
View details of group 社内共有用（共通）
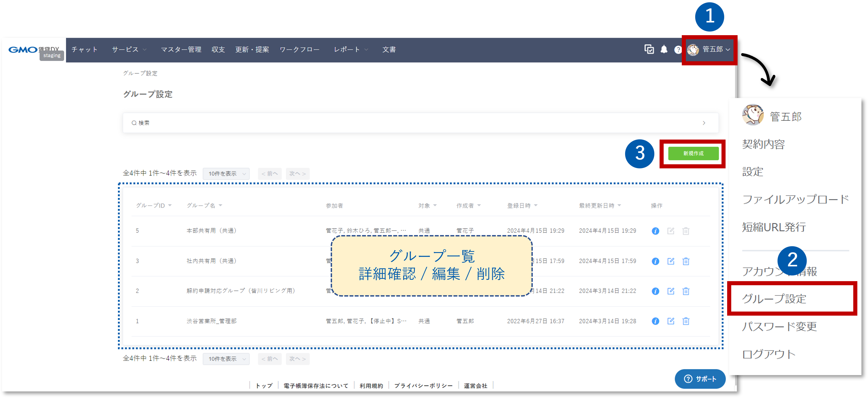[x=655, y=261]
